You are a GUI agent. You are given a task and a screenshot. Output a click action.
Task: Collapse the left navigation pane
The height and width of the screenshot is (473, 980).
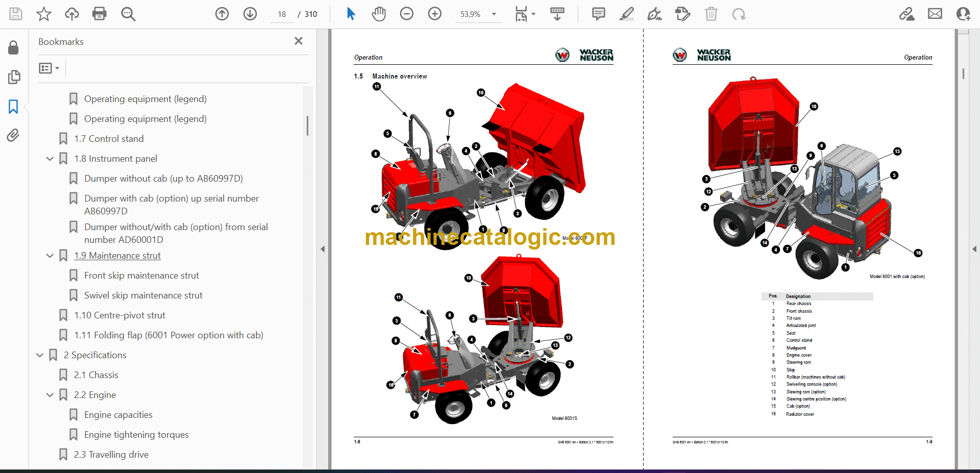coord(323,249)
